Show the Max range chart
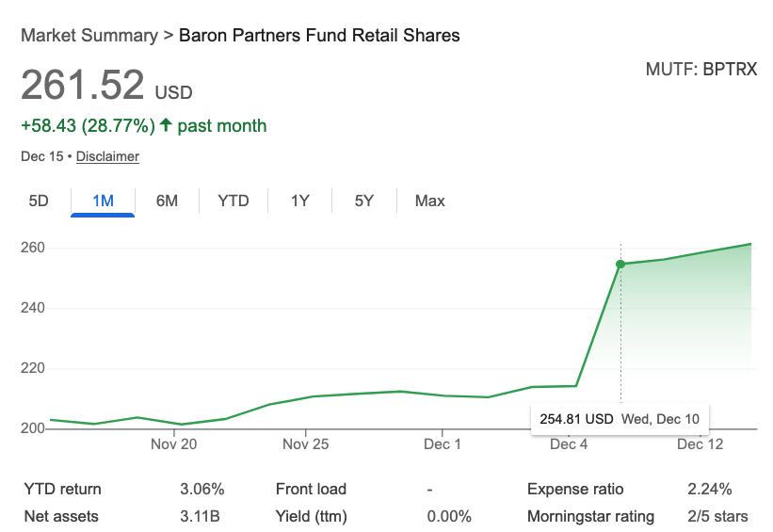 [429, 201]
